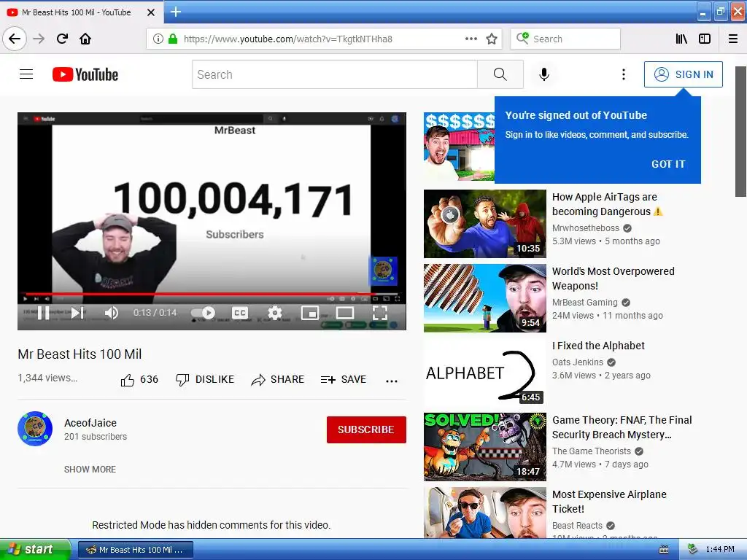The image size is (747, 560).
Task: Open the SHARE dialog
Action: click(278, 379)
